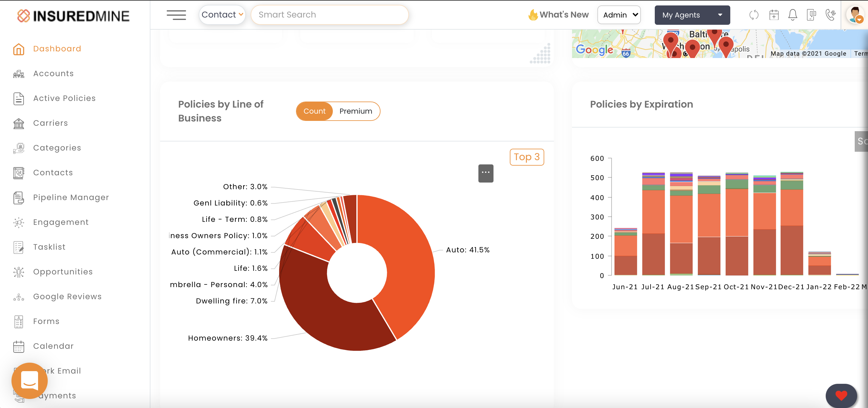Open the Contact search type dropdown
868x408 pixels.
(222, 15)
